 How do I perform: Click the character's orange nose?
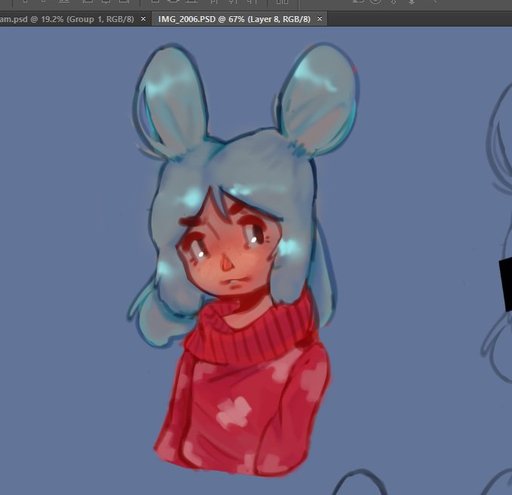point(226,264)
